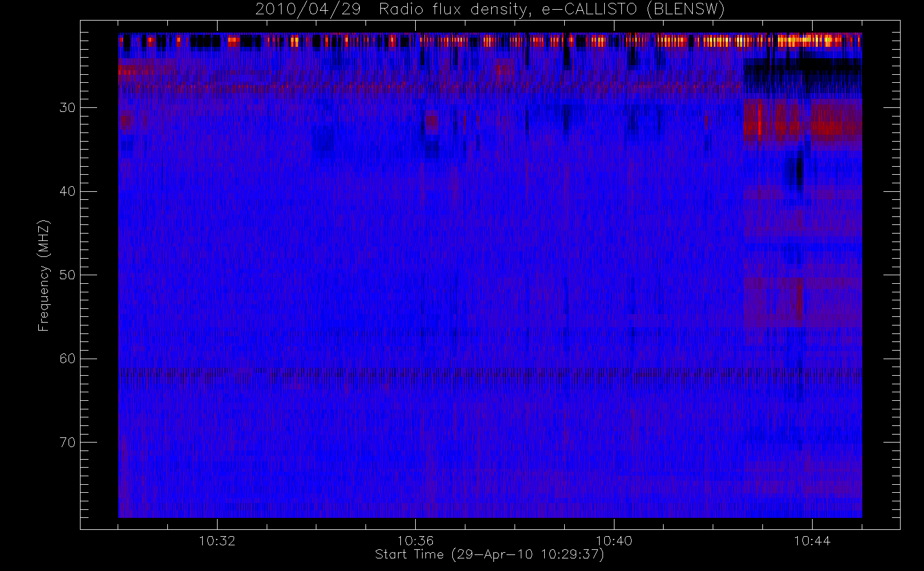Click the "Start Time (29-Apr-10 10:29:37)" label

click(x=490, y=554)
